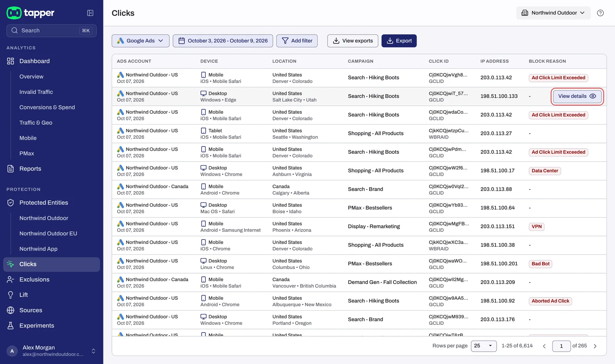Click the Experiments flask icon
615x364 pixels.
(x=11, y=326)
